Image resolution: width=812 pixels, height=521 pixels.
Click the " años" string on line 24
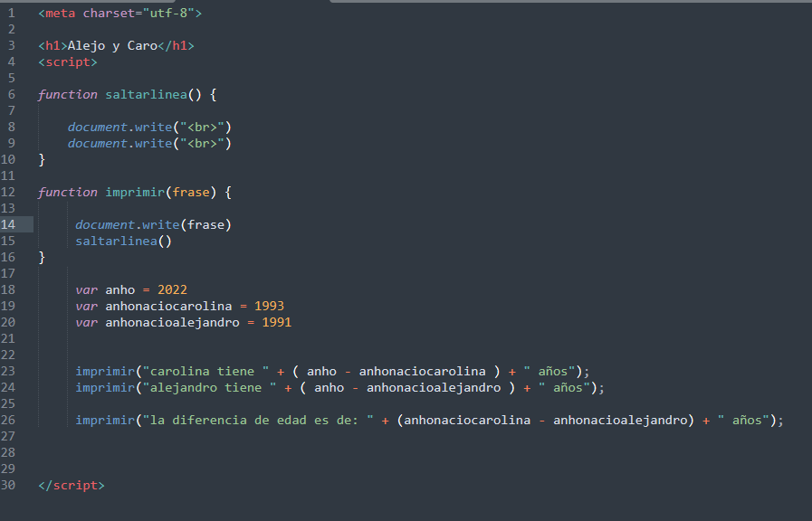click(565, 387)
